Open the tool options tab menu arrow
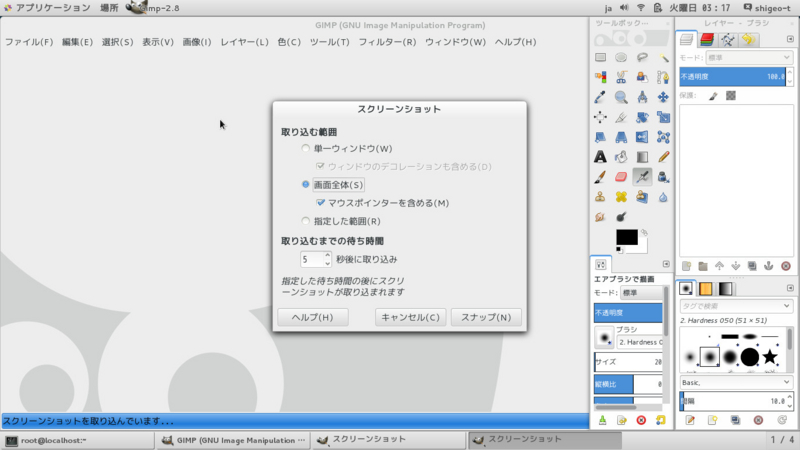The width and height of the screenshot is (800, 450). click(x=666, y=264)
